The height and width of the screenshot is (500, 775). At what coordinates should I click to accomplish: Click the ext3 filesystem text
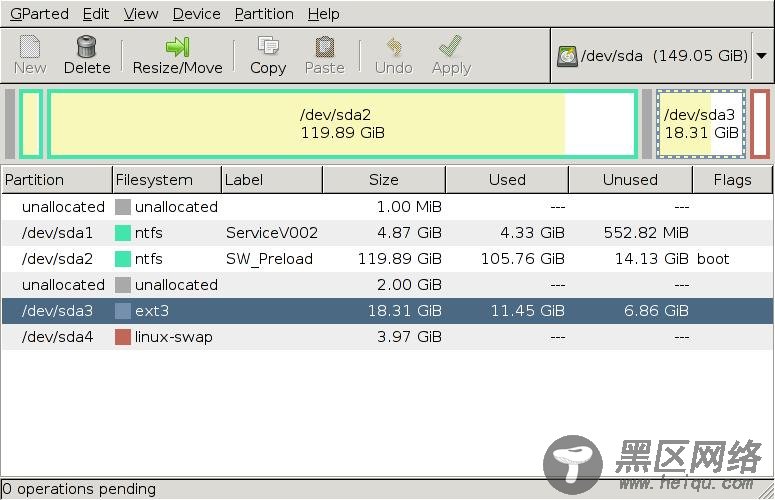[152, 311]
